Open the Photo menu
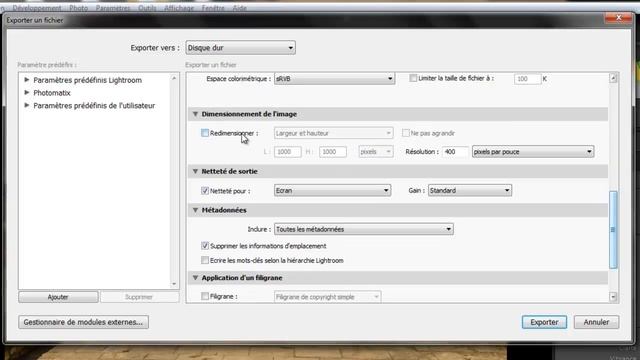 78,8
